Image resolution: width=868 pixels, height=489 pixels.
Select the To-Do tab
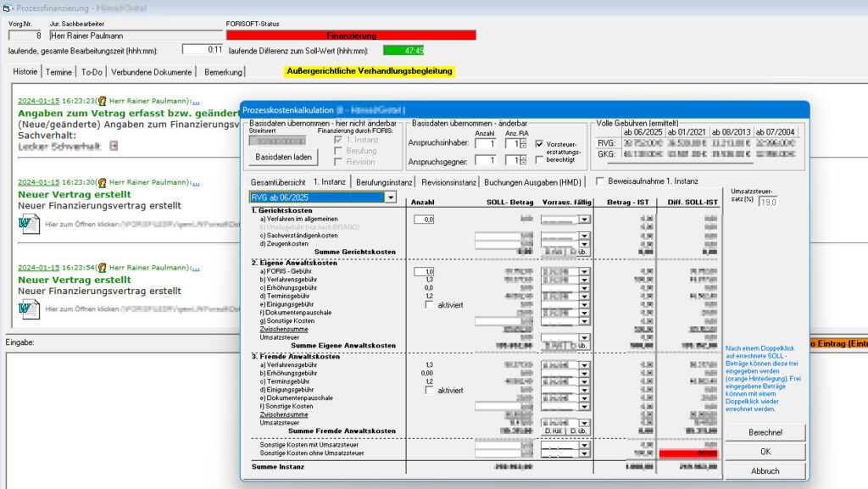pos(92,72)
